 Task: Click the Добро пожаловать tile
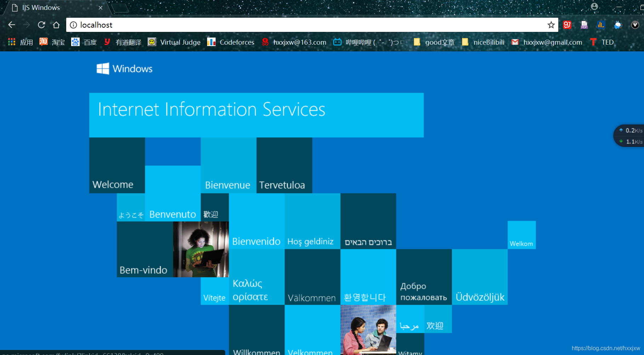pos(424,277)
